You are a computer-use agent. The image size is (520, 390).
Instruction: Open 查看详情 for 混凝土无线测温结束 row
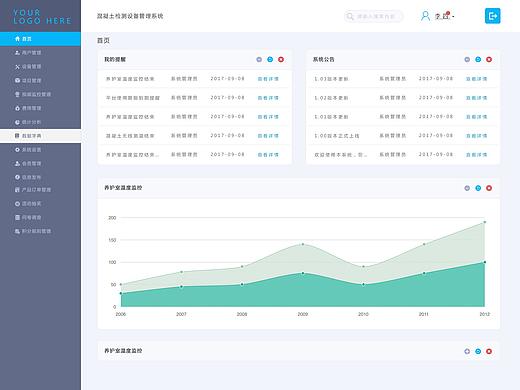coord(268,136)
